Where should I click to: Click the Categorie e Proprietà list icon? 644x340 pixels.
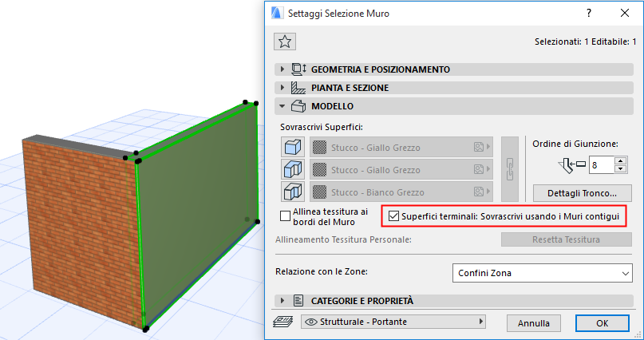tap(298, 301)
